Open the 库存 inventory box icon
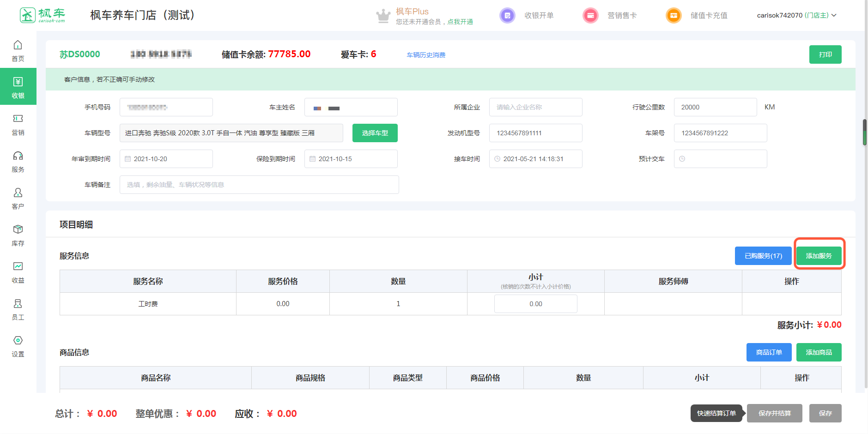The width and height of the screenshot is (868, 434). point(18,235)
